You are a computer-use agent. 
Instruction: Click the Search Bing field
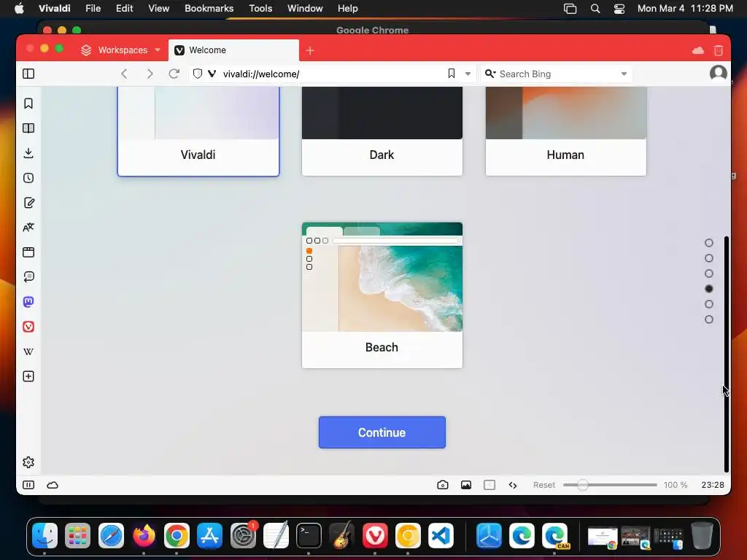pos(557,74)
